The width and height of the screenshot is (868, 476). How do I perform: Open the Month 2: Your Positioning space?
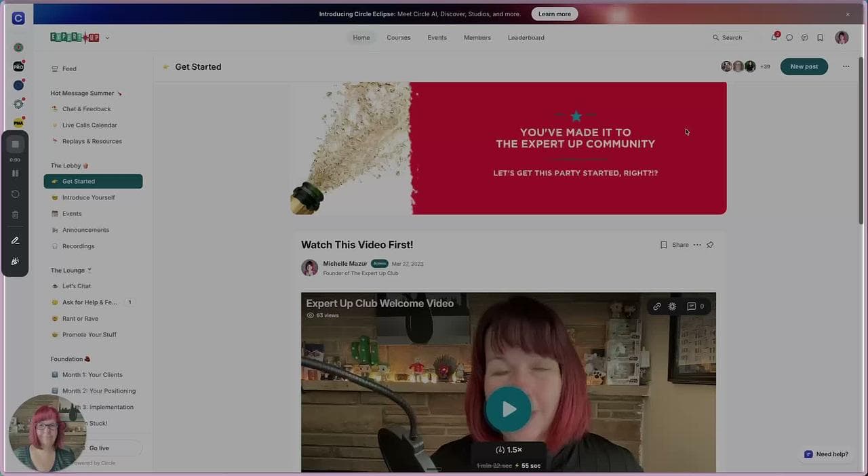94,391
